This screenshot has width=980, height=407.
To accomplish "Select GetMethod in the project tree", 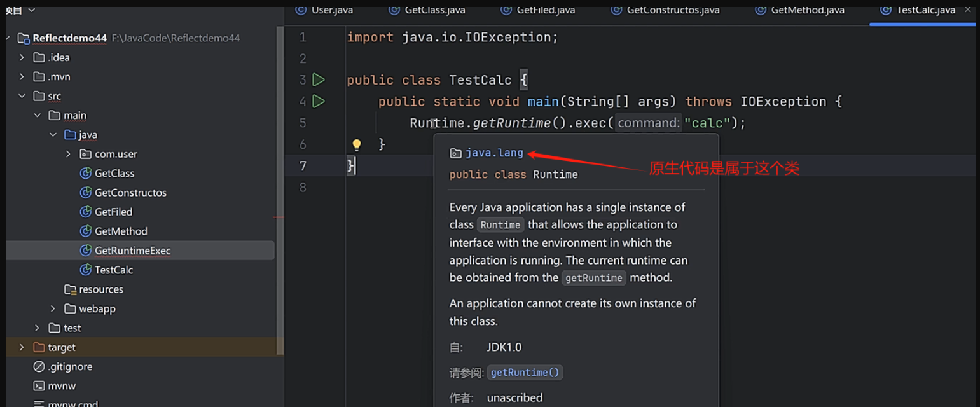I will [121, 231].
